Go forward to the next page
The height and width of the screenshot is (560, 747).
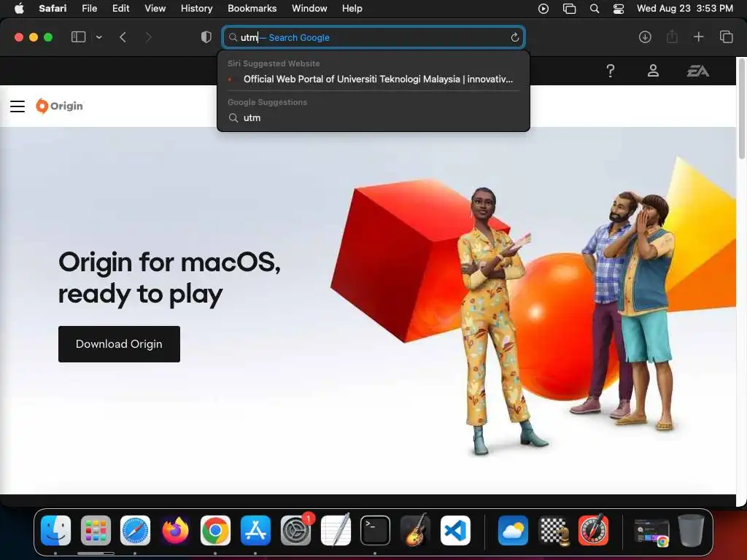148,37
